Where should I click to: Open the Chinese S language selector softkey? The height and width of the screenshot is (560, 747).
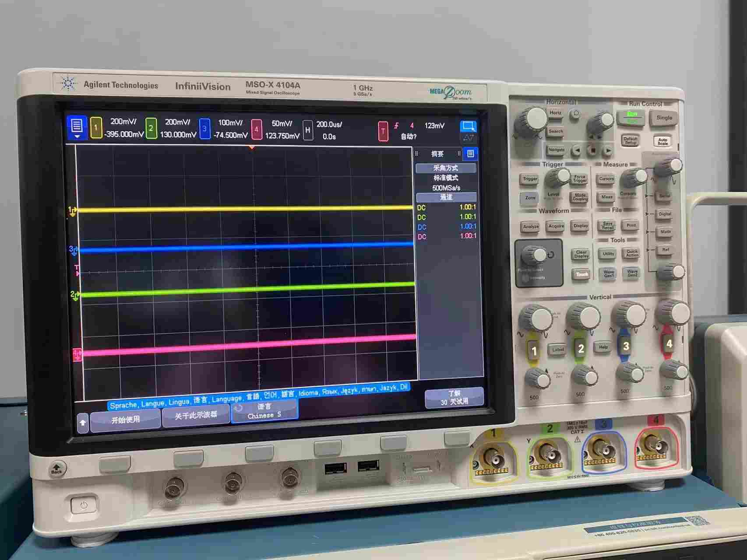(264, 411)
